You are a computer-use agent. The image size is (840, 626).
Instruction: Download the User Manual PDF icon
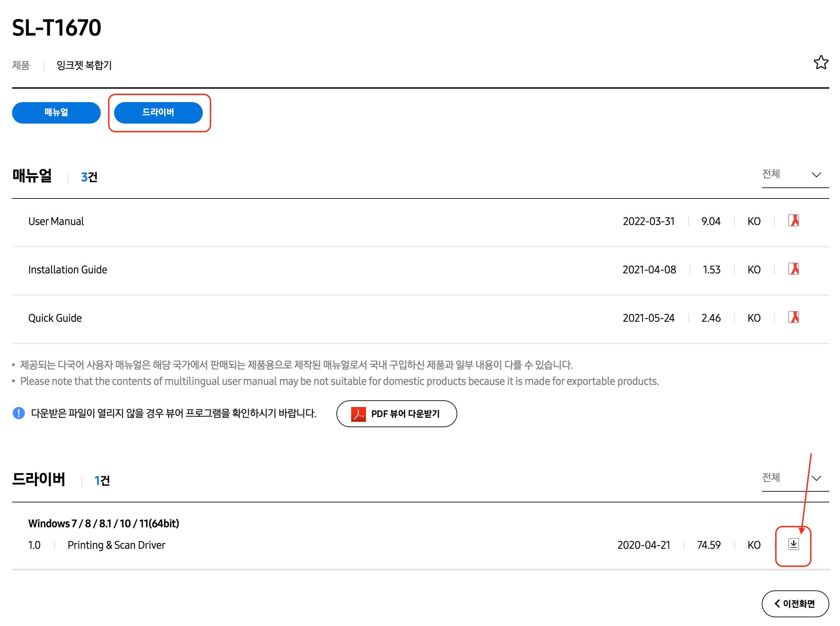tap(793, 221)
